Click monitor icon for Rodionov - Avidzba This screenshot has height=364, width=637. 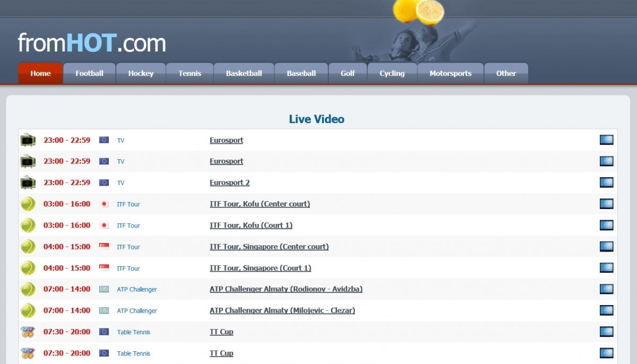(x=606, y=289)
